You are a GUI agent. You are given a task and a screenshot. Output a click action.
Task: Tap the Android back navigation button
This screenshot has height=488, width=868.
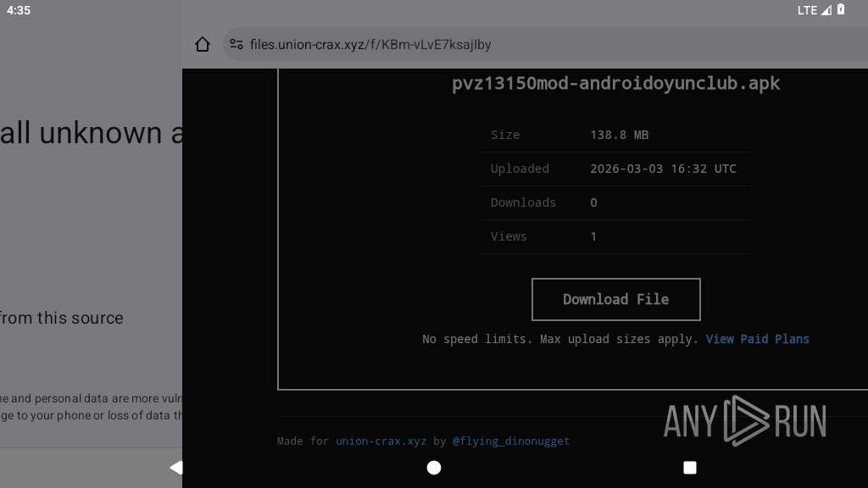[x=176, y=468]
